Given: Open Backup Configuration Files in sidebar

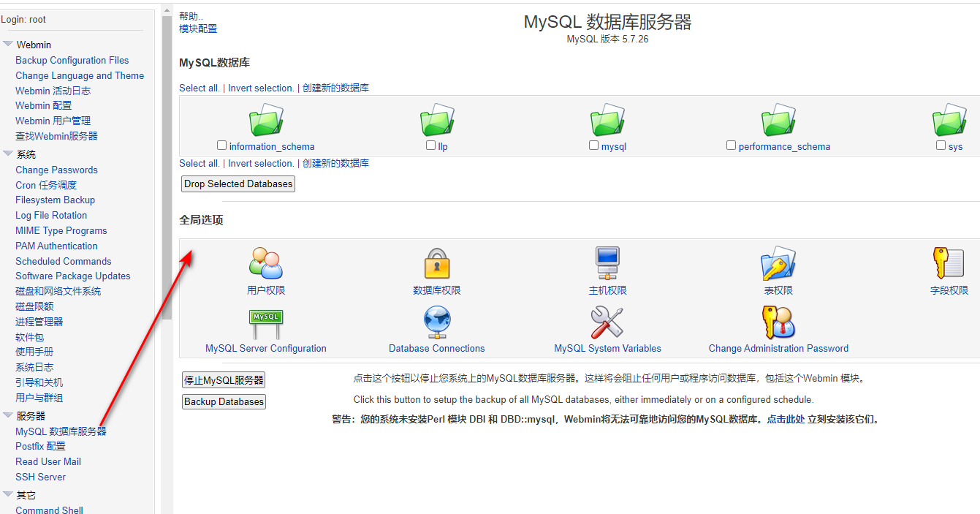Looking at the screenshot, I should point(72,61).
